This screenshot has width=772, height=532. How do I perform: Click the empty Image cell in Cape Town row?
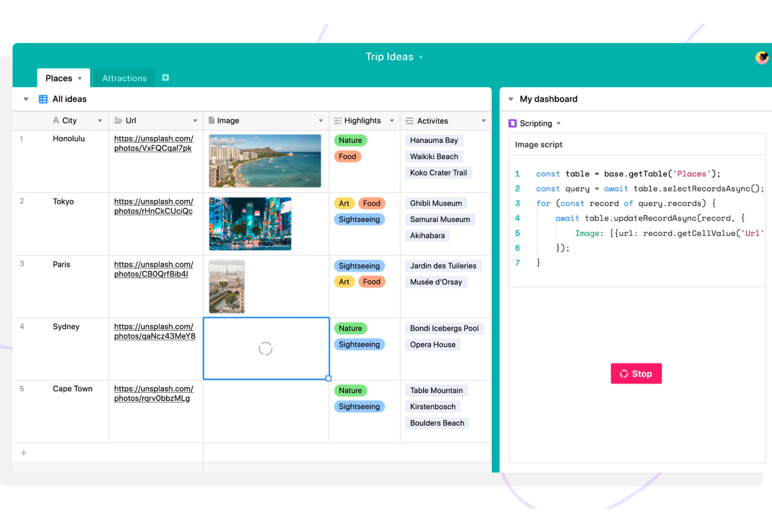point(266,411)
